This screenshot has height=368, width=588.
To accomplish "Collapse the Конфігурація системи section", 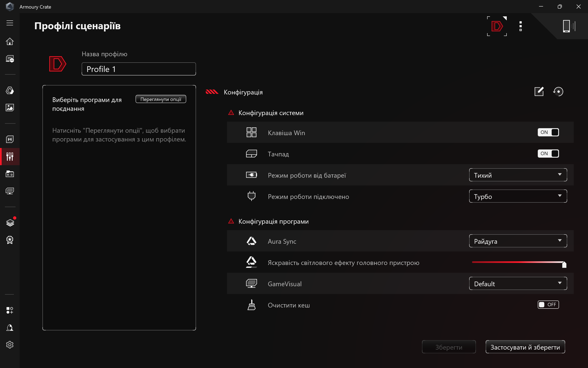I will [231, 113].
